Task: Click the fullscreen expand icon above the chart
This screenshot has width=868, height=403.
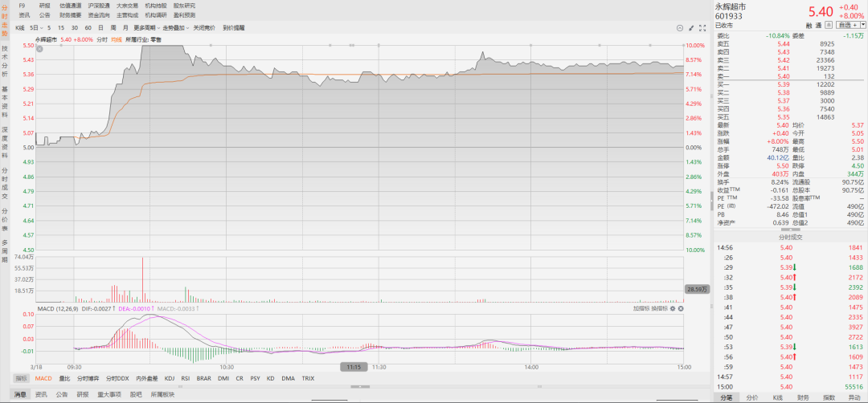Action: tap(702, 27)
